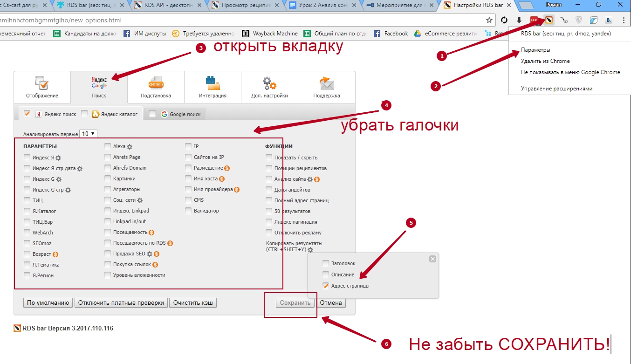Uncheck the Адрес страницы checkbox
This screenshot has height=364, width=631.
point(326,286)
